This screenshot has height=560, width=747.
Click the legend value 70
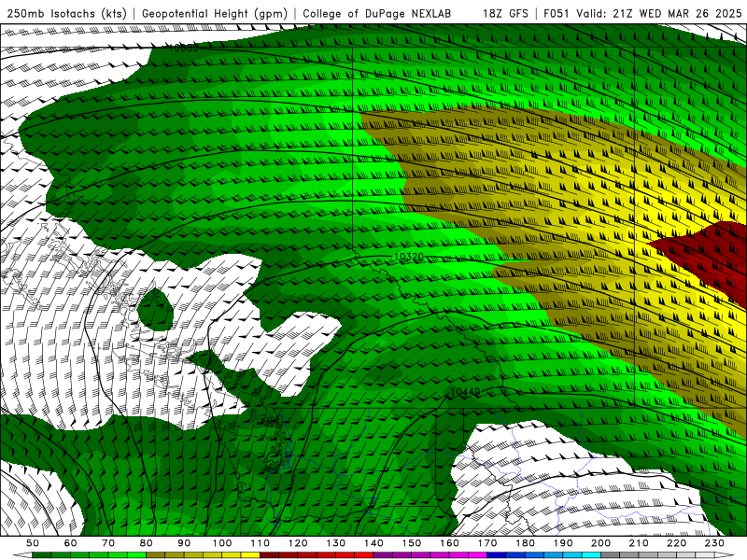108,543
